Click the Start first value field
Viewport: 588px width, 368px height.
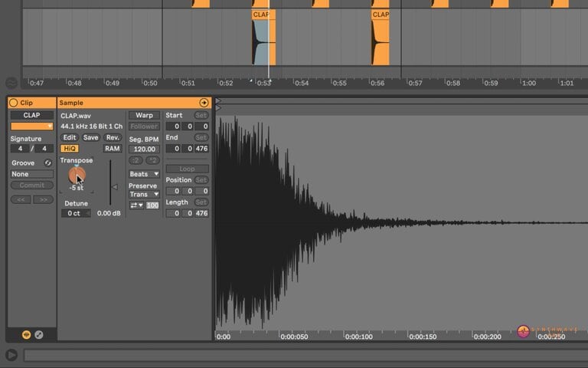[173, 127]
